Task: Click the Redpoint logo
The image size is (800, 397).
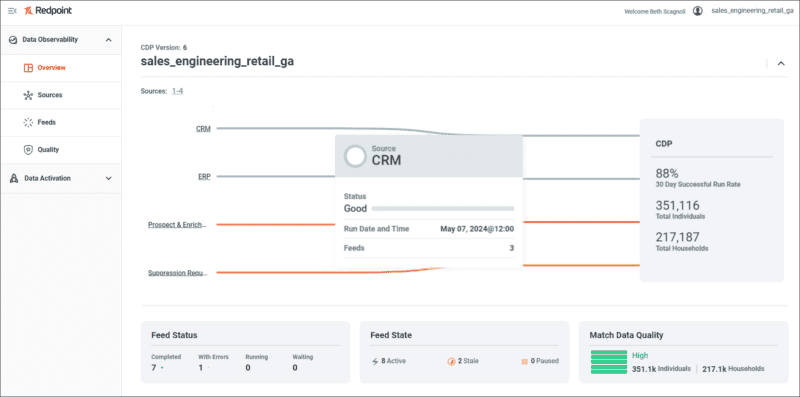Action: point(48,11)
